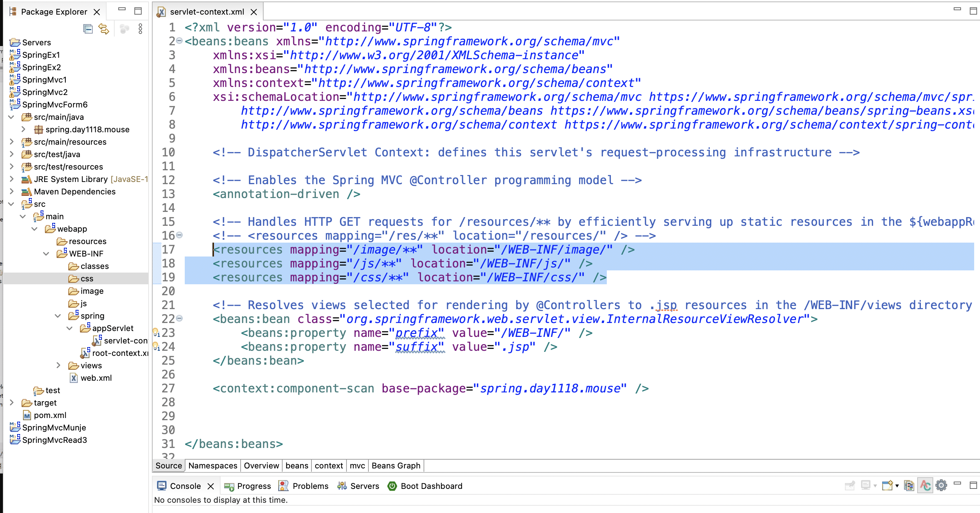
Task: Select pom.xml in Package Explorer
Action: tap(49, 415)
